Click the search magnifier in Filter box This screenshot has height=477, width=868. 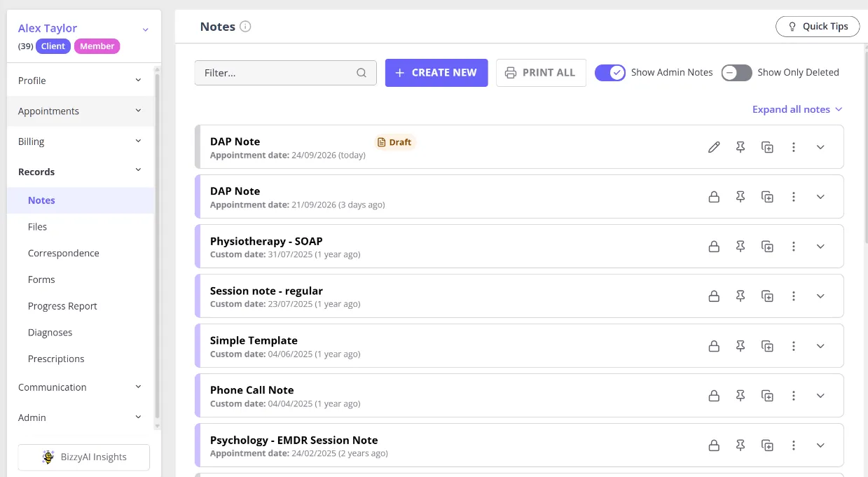(361, 73)
